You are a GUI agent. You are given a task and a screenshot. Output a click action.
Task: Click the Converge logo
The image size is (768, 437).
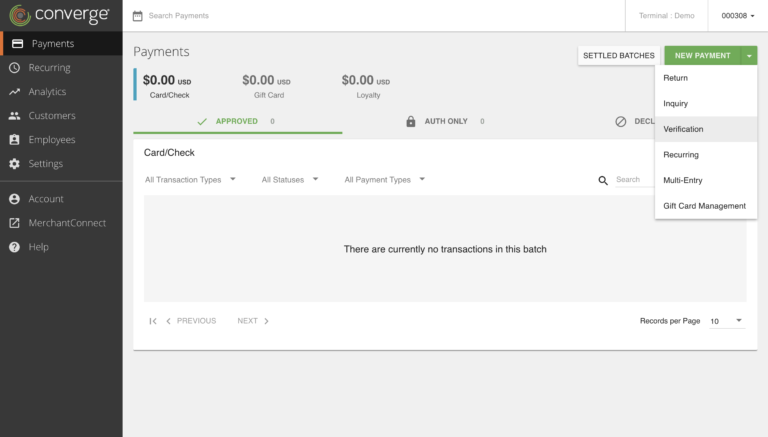point(59,15)
